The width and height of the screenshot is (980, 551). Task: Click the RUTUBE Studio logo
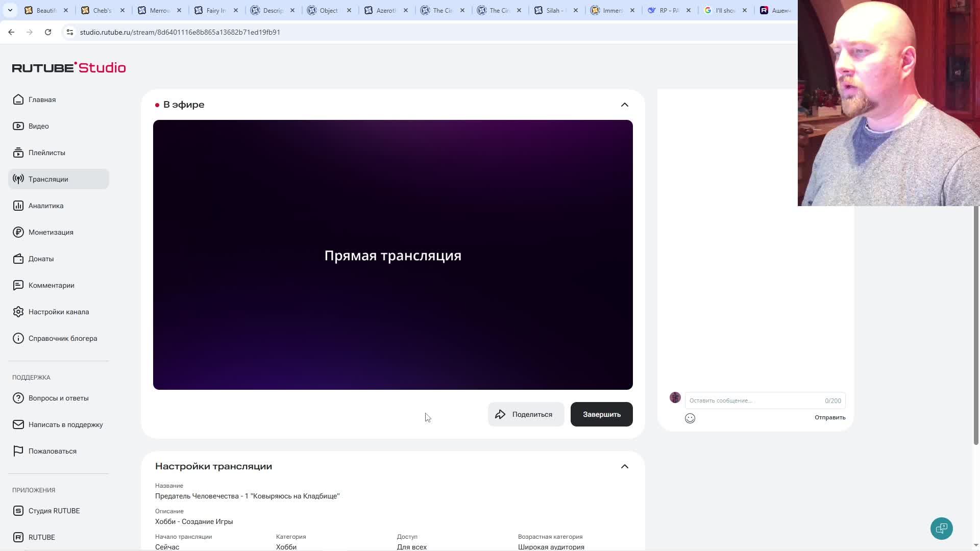[x=69, y=68]
